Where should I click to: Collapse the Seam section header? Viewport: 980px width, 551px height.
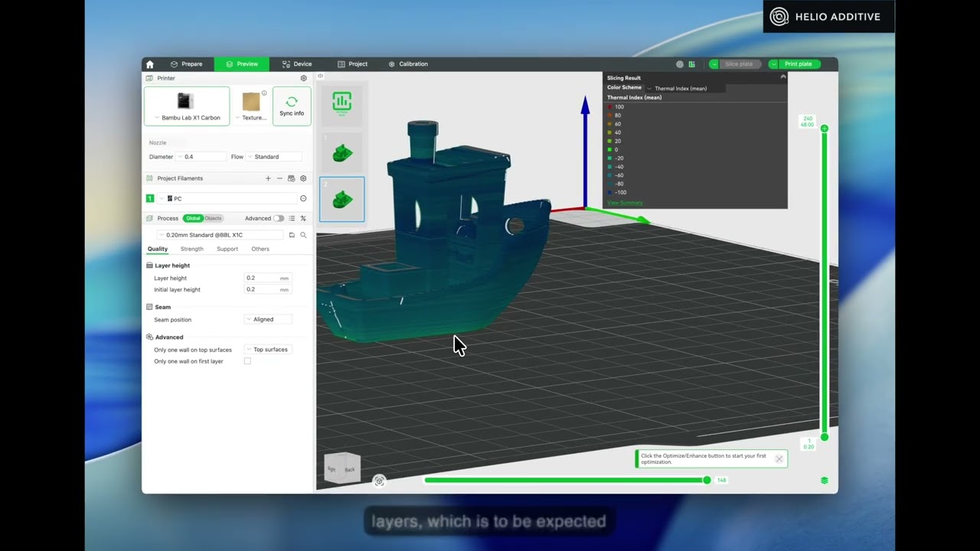coord(158,307)
